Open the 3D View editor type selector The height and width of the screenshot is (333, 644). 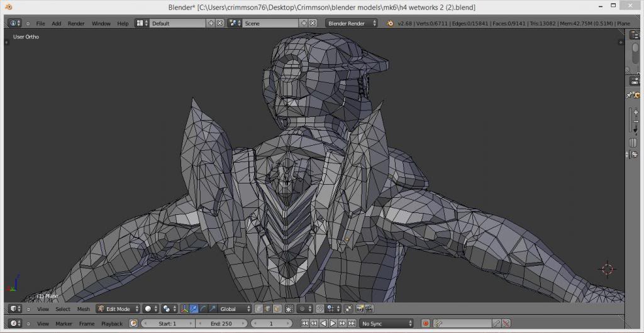click(x=16, y=308)
